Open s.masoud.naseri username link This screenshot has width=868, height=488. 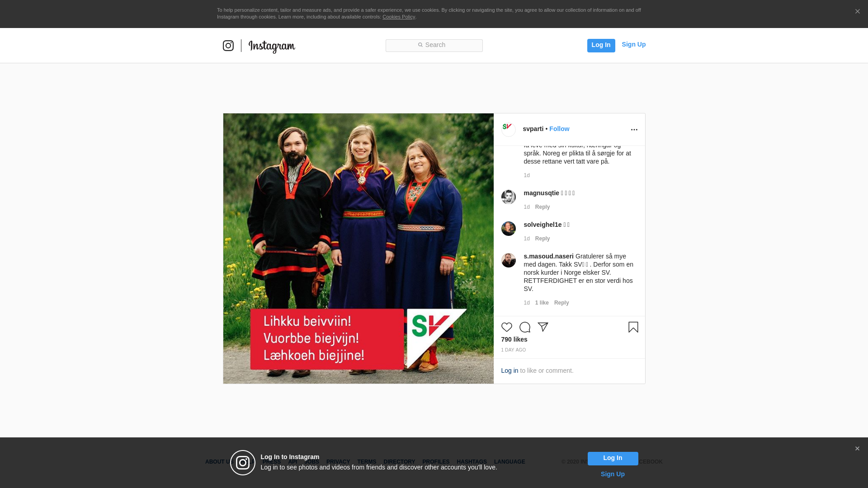point(548,256)
